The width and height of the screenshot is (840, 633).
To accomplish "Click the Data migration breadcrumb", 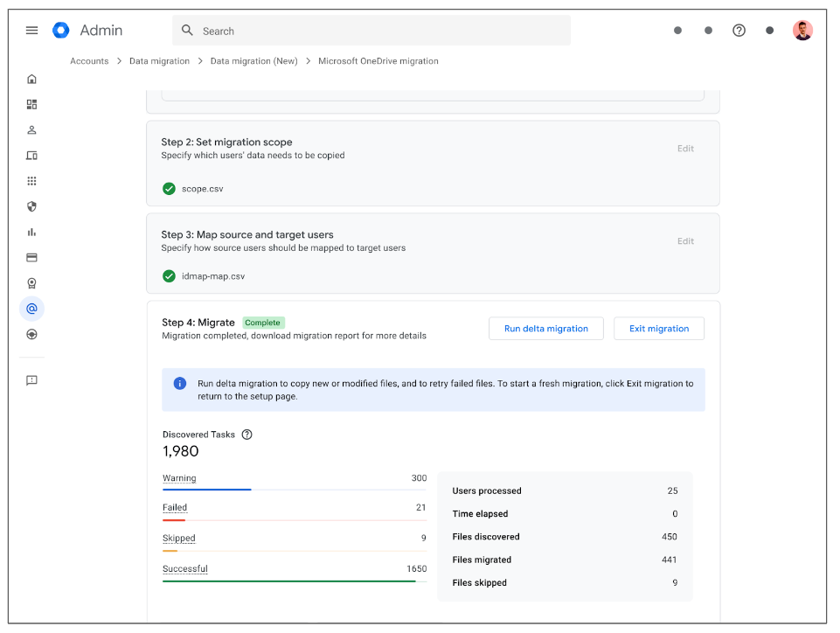I will coord(159,61).
